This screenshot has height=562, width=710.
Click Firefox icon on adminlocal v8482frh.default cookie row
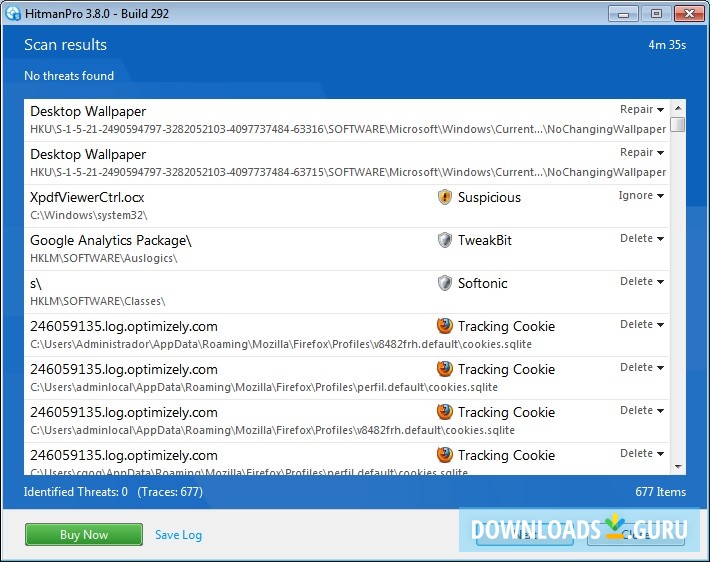tap(445, 412)
